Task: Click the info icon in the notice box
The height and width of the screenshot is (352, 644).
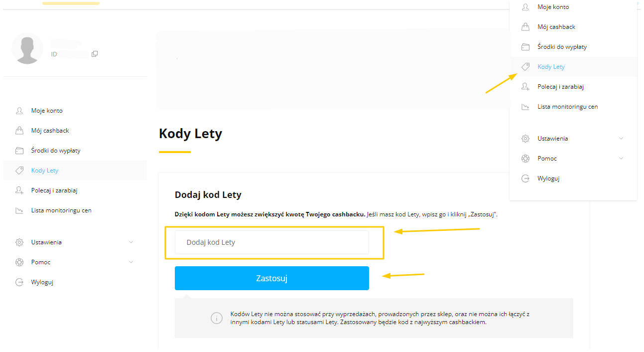Action: coord(217,318)
